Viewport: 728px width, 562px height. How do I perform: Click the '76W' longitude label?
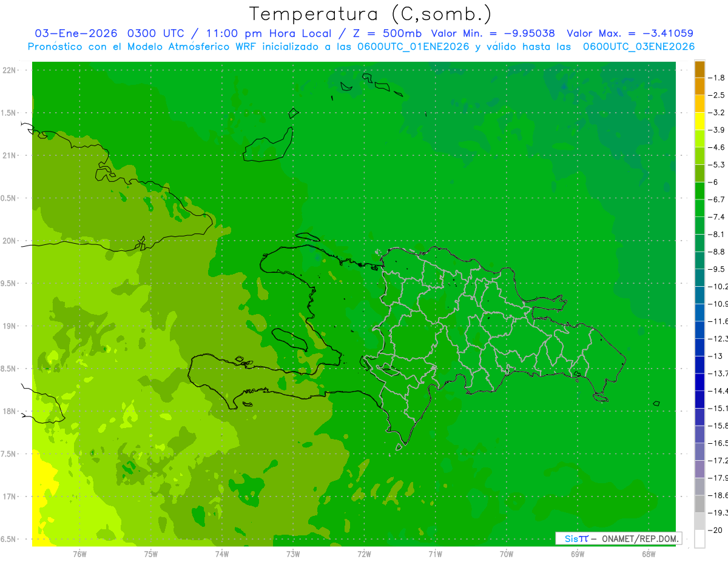pyautogui.click(x=79, y=554)
